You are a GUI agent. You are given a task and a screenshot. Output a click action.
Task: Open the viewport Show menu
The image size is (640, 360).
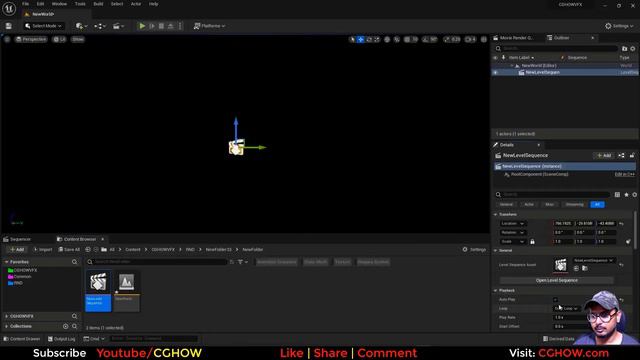[x=78, y=40]
